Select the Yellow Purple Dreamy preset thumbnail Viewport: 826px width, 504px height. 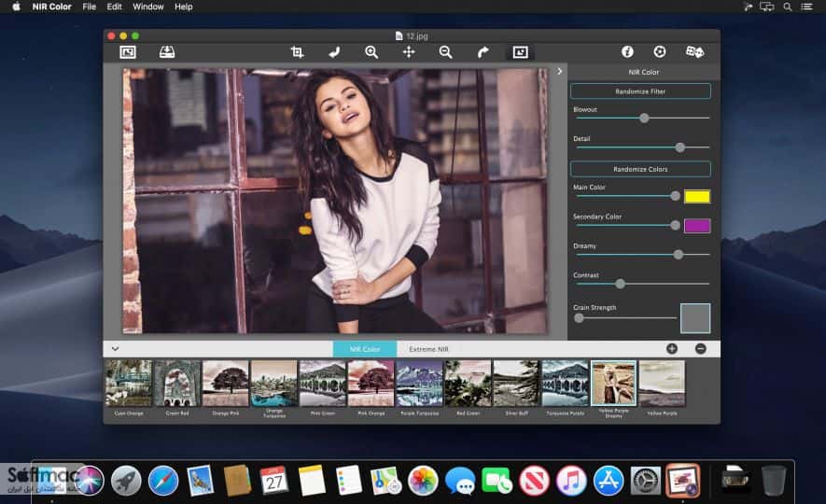pos(613,384)
